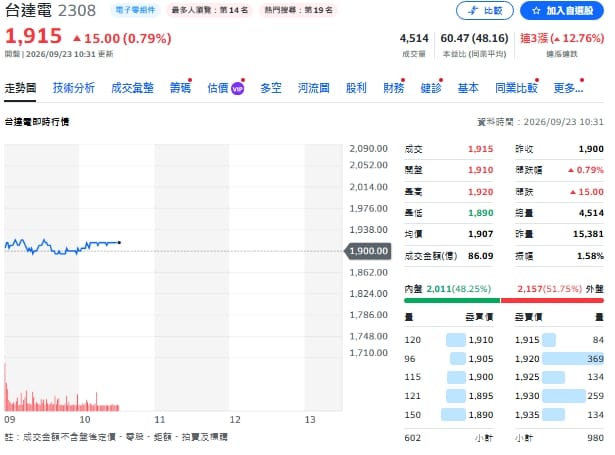Click the 連3漲 12.76% streak text
615x455 pixels.
click(x=562, y=38)
